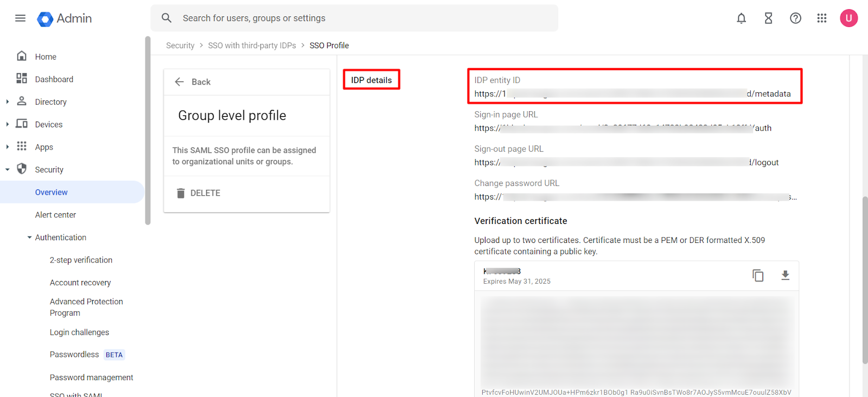
Task: Go to SSO with third-party IDPs breadcrumb
Action: click(x=252, y=46)
